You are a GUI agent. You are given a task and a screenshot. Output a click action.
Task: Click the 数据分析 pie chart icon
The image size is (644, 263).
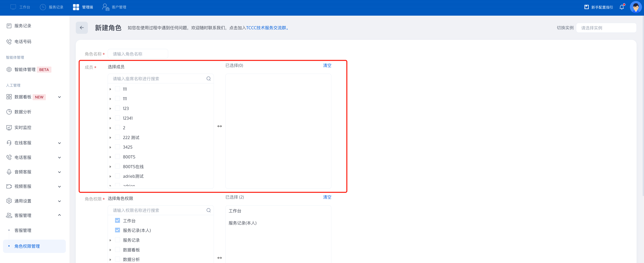9,112
